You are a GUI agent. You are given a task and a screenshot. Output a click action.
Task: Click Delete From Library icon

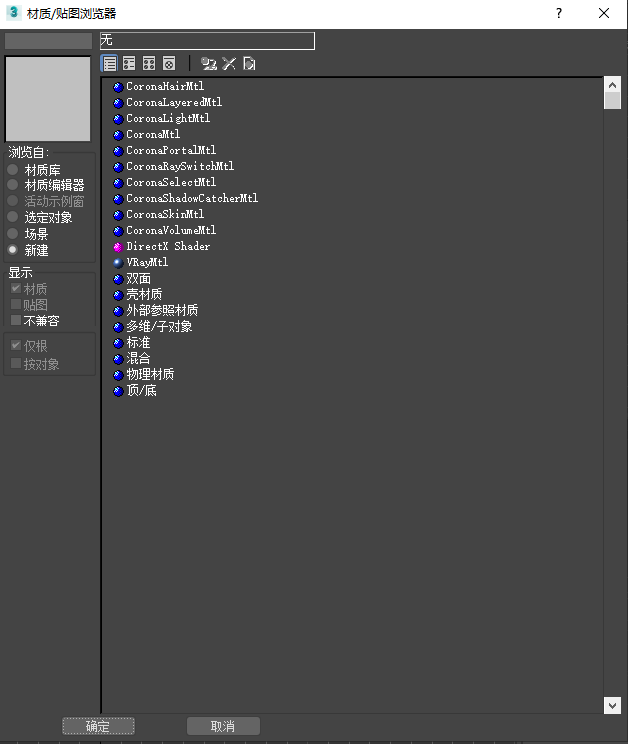point(229,63)
